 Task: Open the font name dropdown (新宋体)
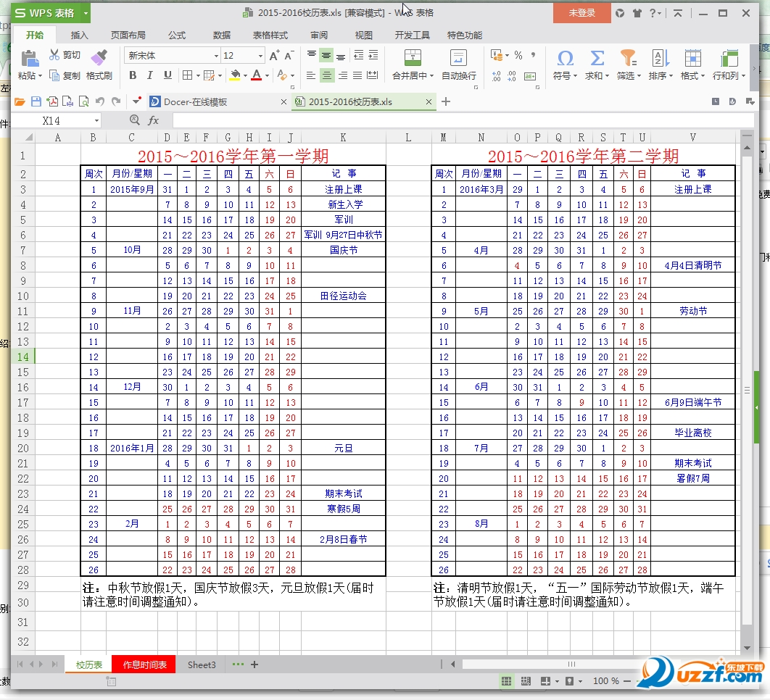[x=216, y=56]
